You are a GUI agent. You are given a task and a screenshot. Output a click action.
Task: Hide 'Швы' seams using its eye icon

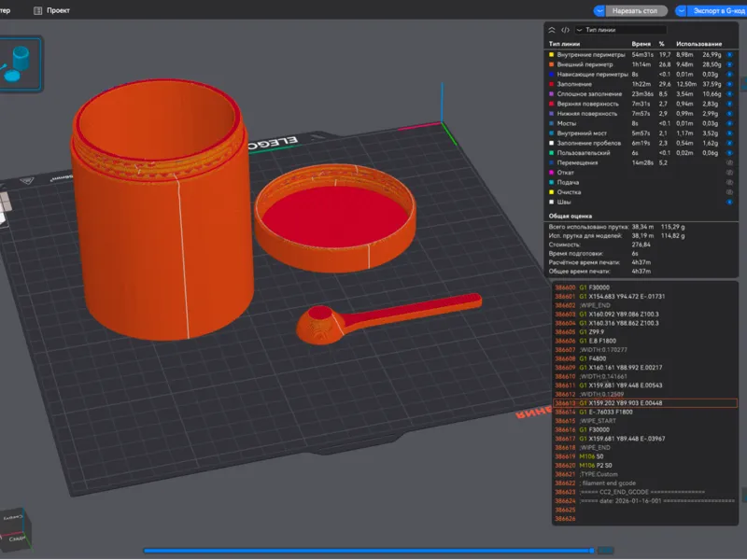point(729,202)
